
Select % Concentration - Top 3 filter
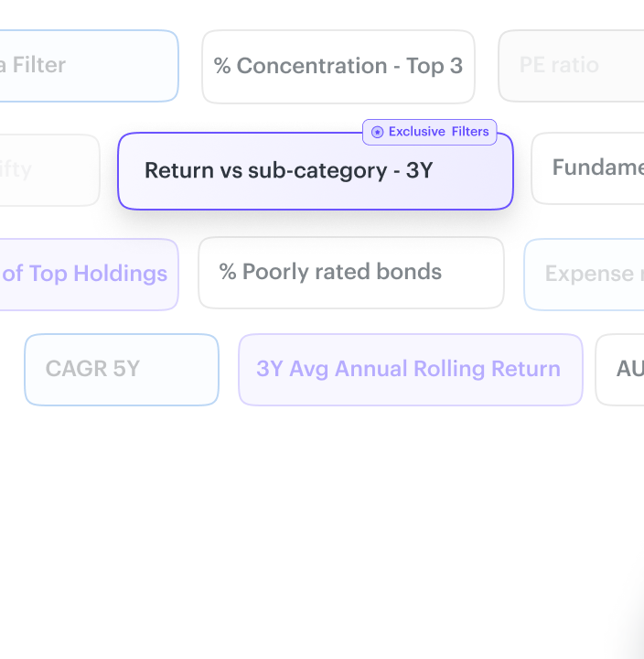pyautogui.click(x=338, y=66)
